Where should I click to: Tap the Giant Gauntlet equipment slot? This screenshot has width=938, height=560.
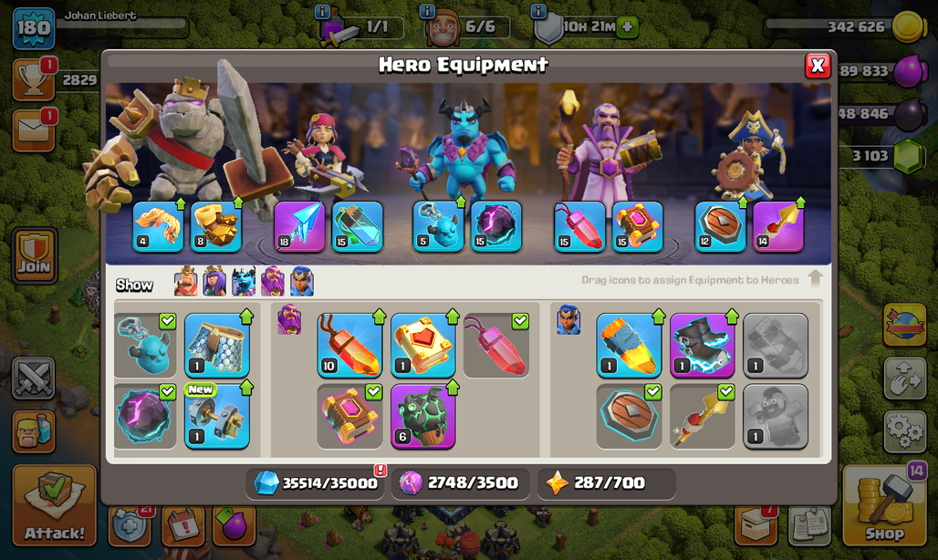216,226
